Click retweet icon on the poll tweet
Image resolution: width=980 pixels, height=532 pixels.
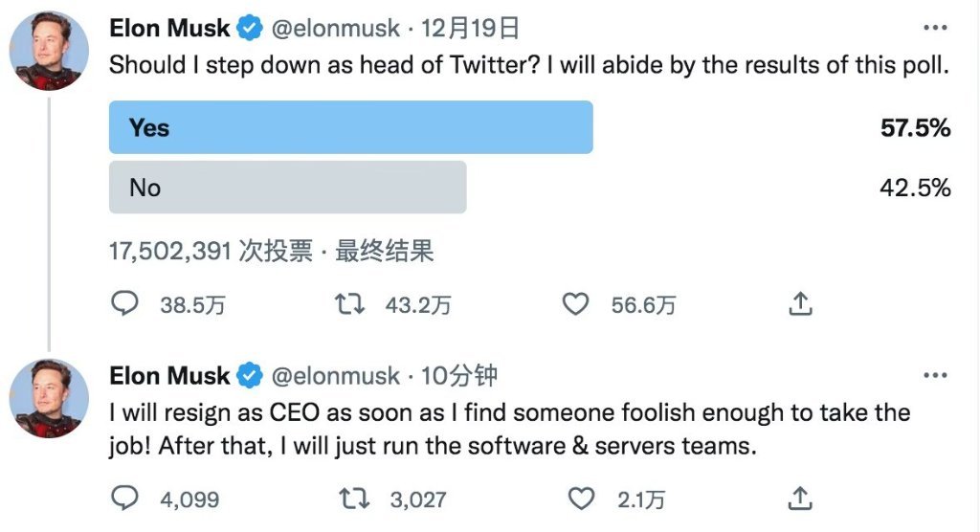pyautogui.click(x=350, y=304)
